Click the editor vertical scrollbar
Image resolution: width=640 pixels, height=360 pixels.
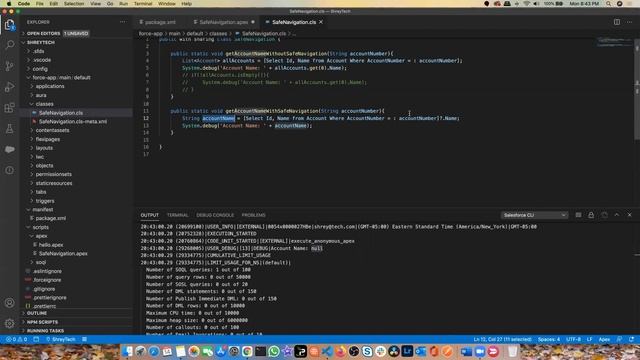(x=637, y=90)
